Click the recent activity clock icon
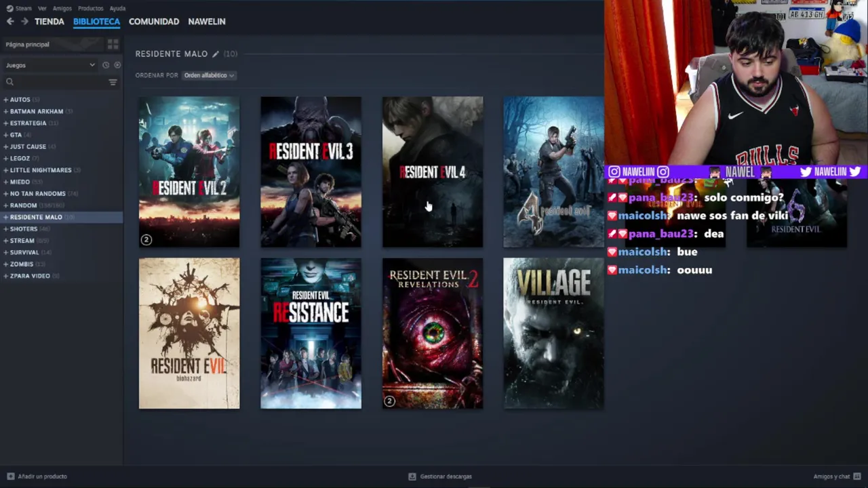Screen dimensions: 868x488 pyautogui.click(x=106, y=65)
